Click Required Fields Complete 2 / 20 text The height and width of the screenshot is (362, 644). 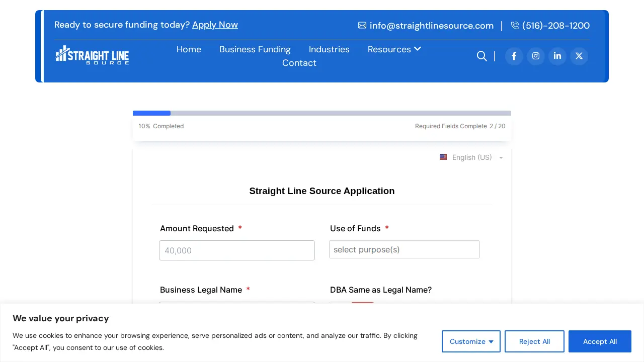[x=460, y=126]
